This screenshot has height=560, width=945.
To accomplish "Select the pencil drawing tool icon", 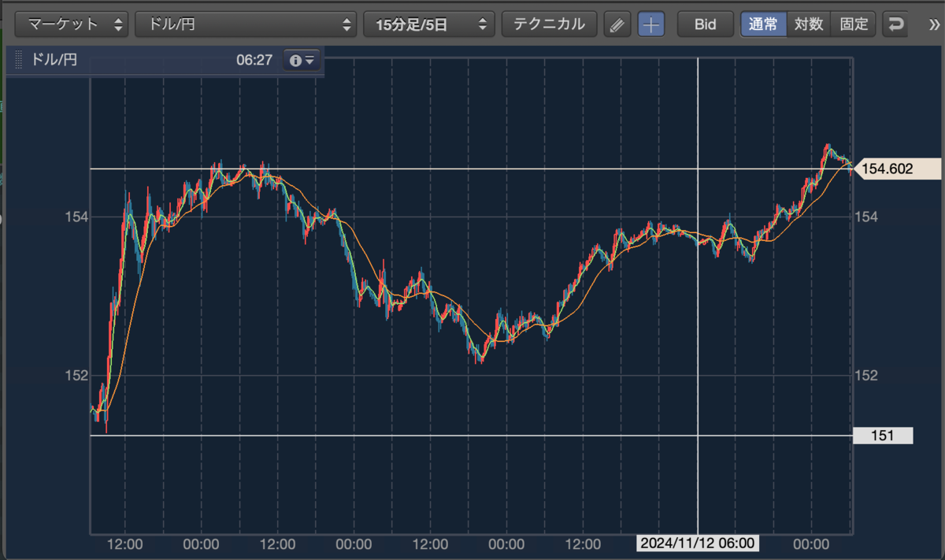I will (617, 24).
